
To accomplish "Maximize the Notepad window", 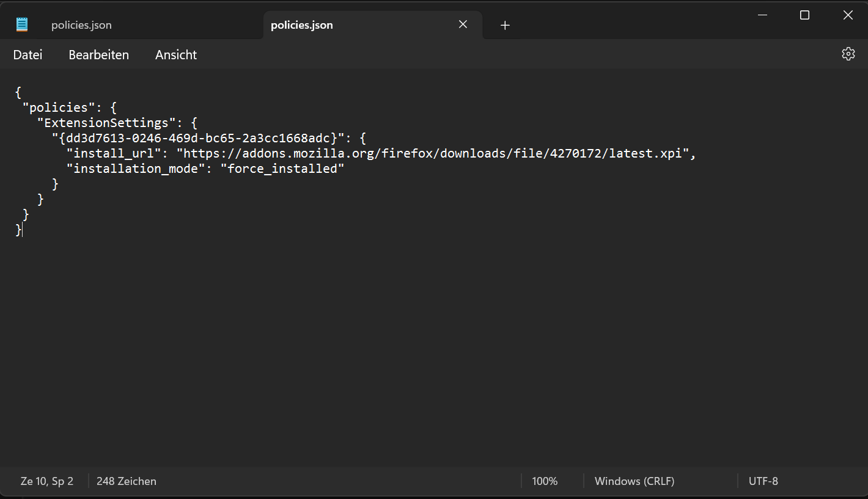I will tap(804, 15).
